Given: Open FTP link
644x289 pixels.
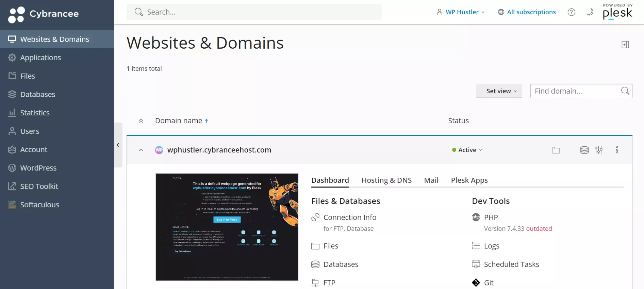Looking at the screenshot, I should tap(329, 283).
